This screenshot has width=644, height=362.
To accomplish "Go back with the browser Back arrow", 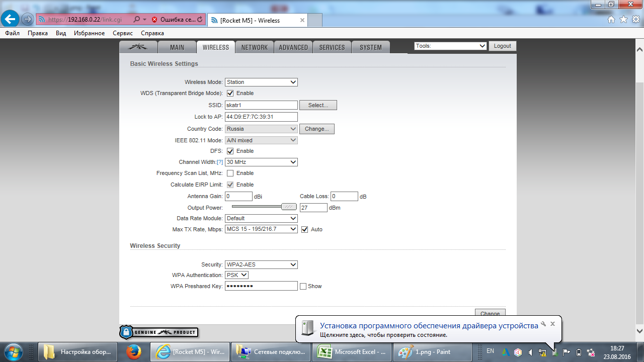I will point(11,20).
